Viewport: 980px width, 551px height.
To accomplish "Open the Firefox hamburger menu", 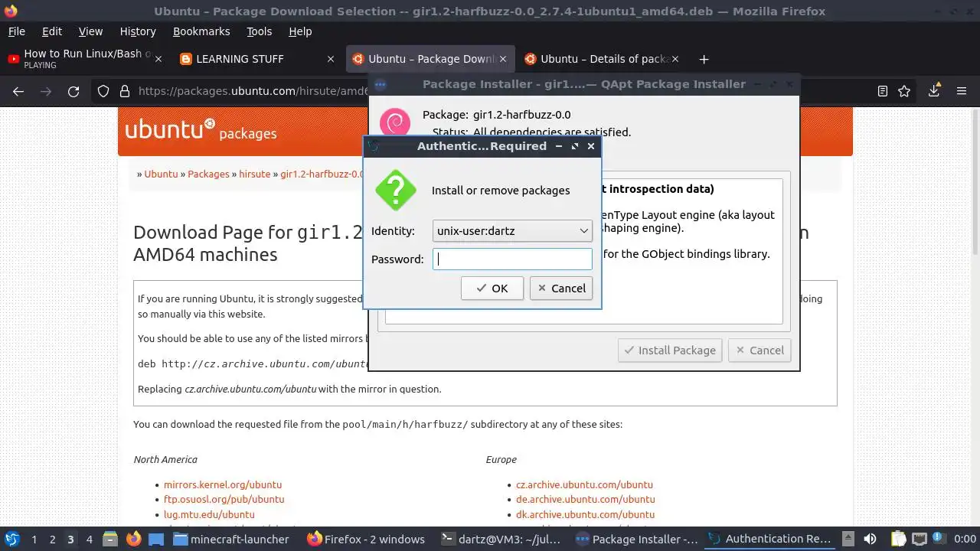I will pyautogui.click(x=962, y=91).
